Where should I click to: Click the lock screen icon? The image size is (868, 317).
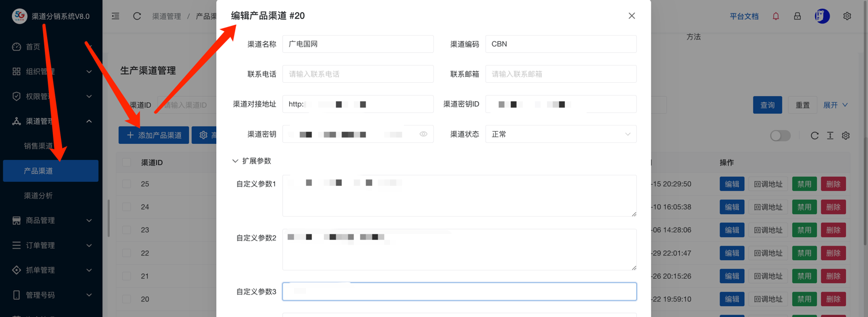point(797,16)
